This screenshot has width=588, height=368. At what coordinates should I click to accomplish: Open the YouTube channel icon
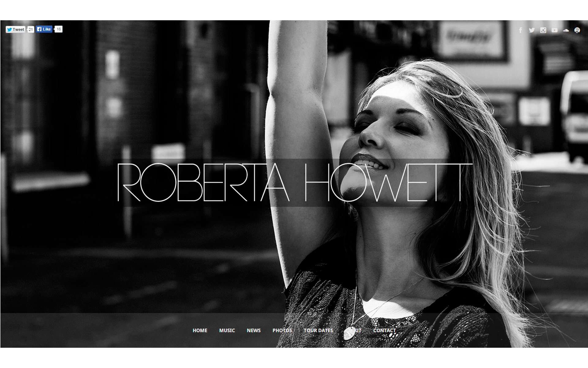554,30
